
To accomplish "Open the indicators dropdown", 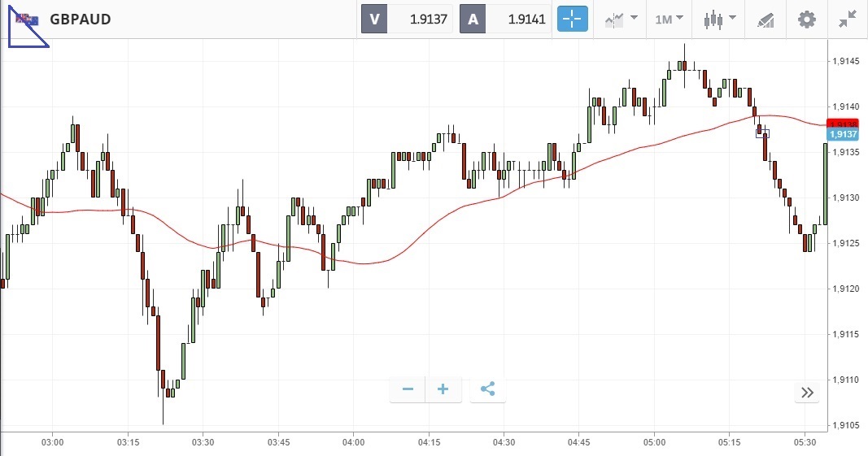I will pos(621,19).
